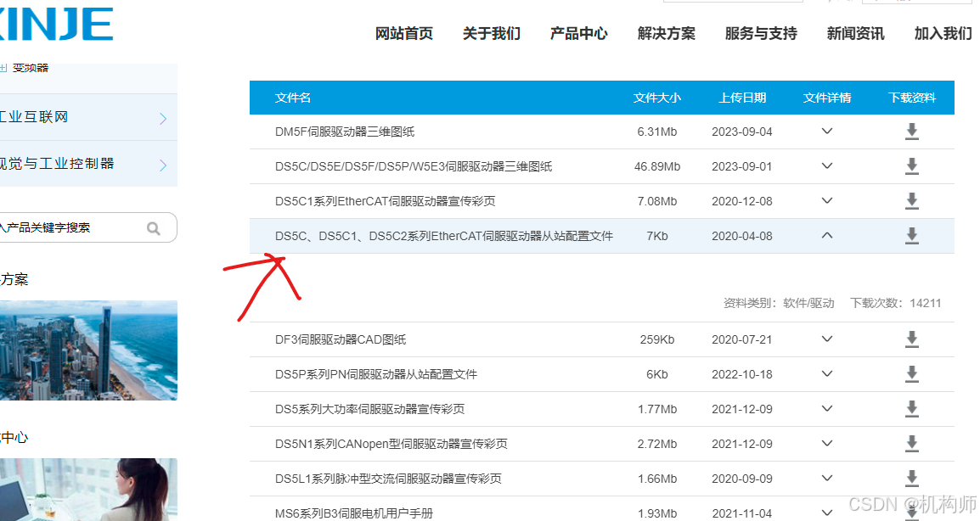
Task: Expand details for DM5F伺服驱动器三维图纸
Action: point(827,132)
